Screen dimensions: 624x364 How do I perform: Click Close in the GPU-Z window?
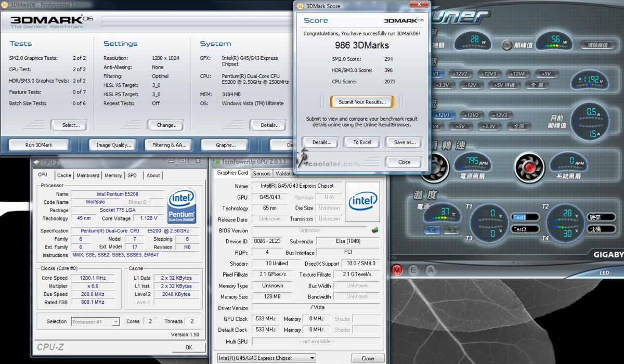point(368,358)
